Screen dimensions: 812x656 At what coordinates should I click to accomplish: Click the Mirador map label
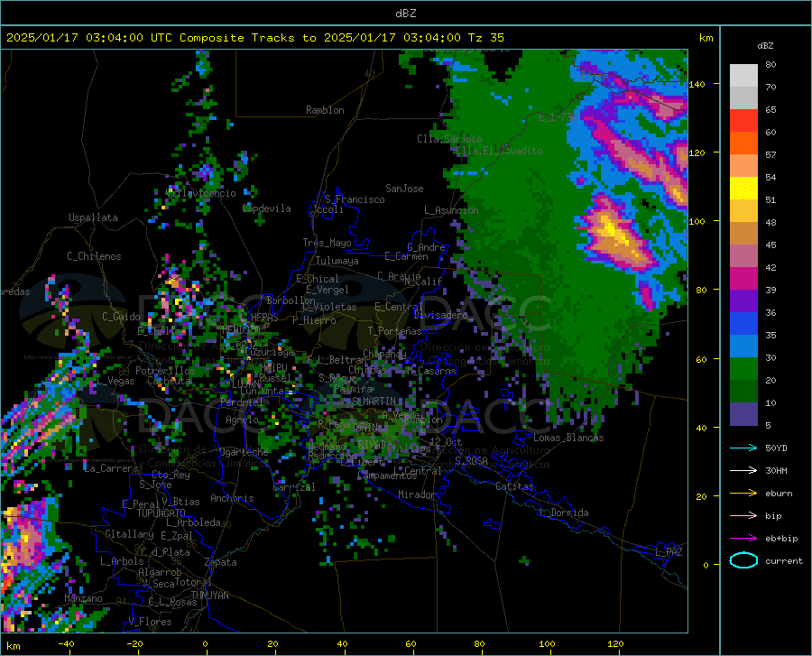tap(417, 494)
